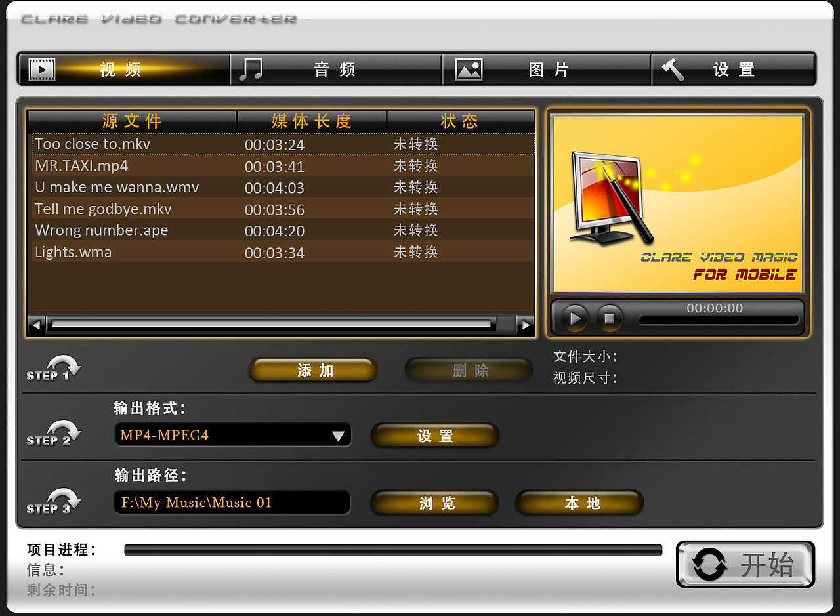Click the dropdown arrow next to MP4-MPEG4
The image size is (840, 616).
(x=339, y=435)
